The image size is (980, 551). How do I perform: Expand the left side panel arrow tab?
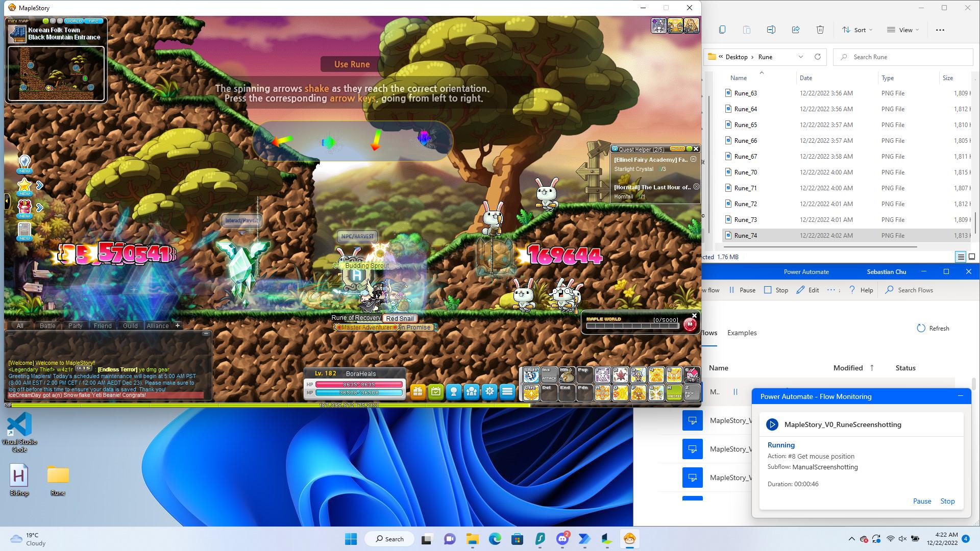[7, 202]
